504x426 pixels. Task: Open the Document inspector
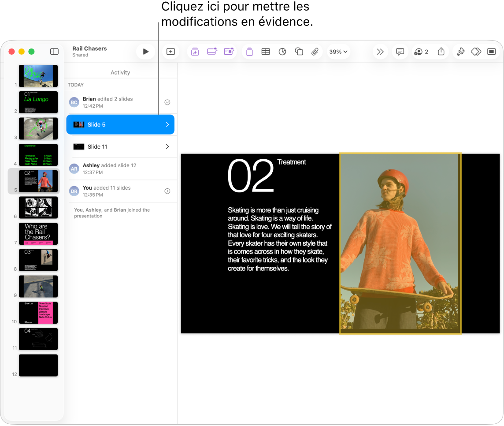(491, 51)
